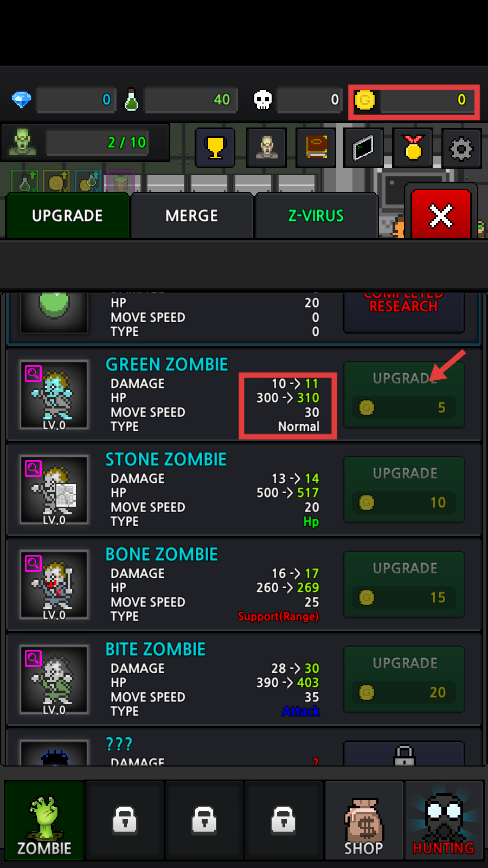
Task: Go to the HUNTING mode
Action: click(x=444, y=821)
